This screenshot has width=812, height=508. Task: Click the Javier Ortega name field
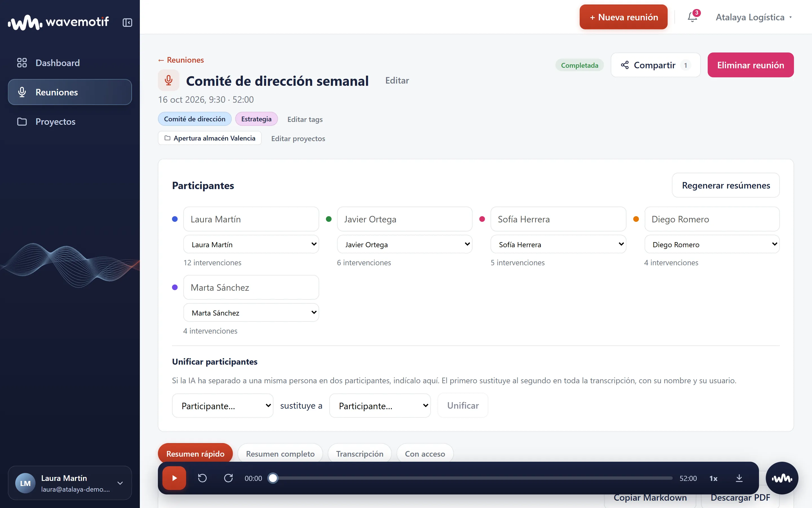(x=405, y=219)
